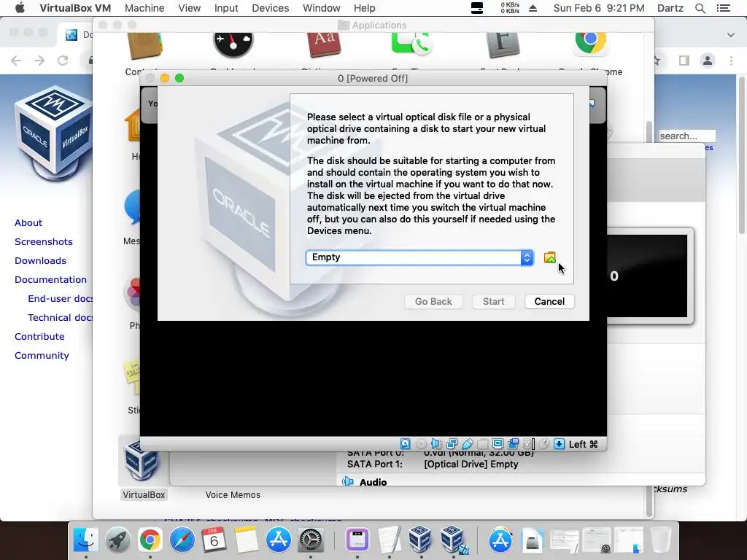Open the Input menu
This screenshot has width=747, height=560.
[x=226, y=8]
